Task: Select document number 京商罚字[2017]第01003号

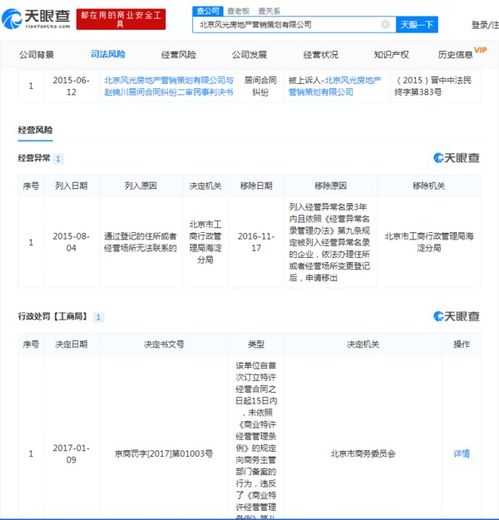Action: (164, 454)
